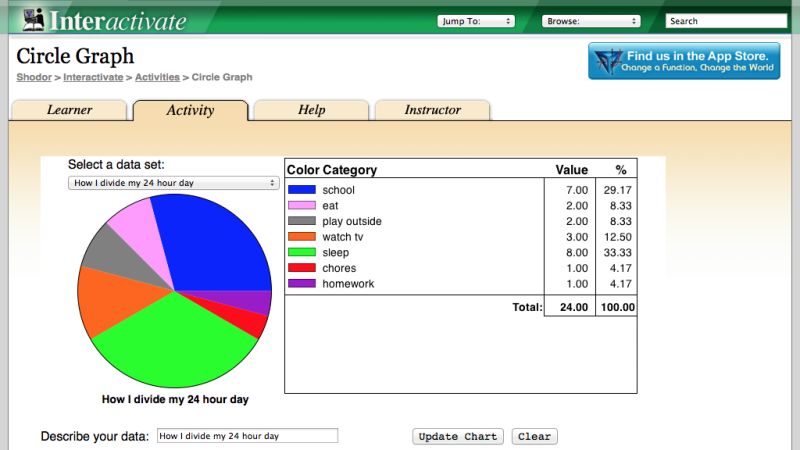Click the 'Select a data set:' label

tap(116, 164)
